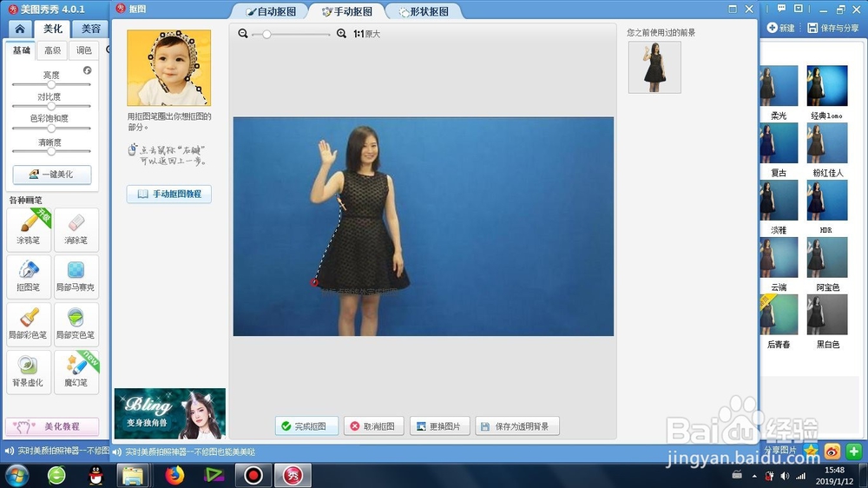Select the 手动抠图 tab
This screenshot has height=488, width=868.
coord(346,11)
